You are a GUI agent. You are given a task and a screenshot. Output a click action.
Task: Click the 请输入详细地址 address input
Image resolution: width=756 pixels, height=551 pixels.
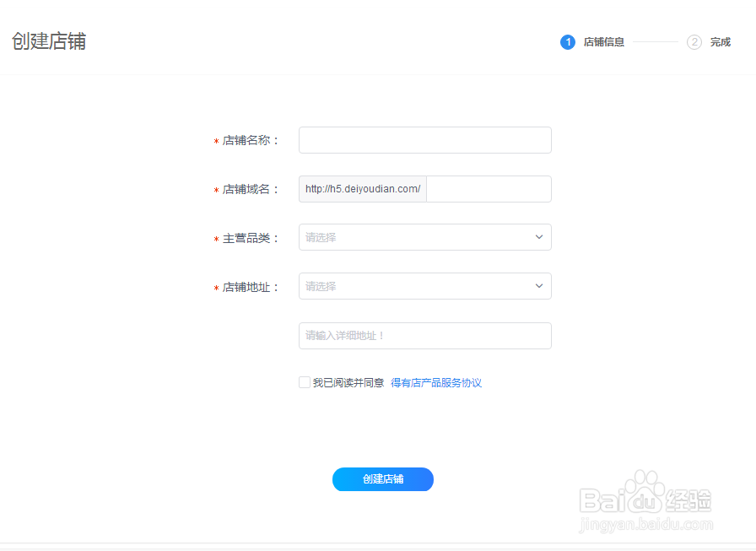tap(424, 336)
